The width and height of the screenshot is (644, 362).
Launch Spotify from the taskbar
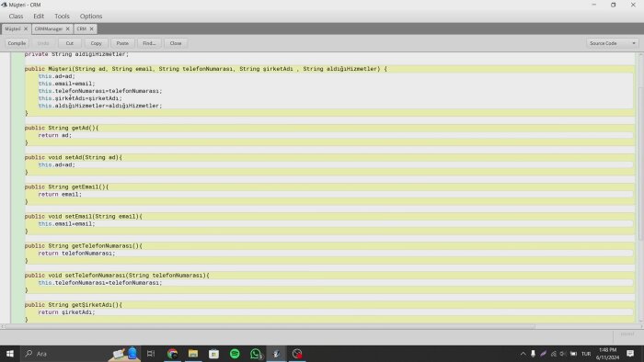pos(235,354)
